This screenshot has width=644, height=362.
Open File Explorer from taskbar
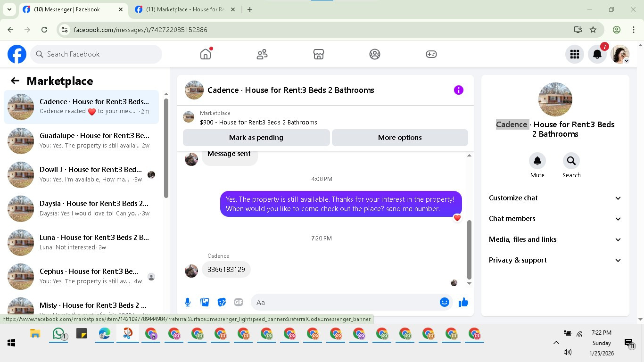click(x=35, y=334)
